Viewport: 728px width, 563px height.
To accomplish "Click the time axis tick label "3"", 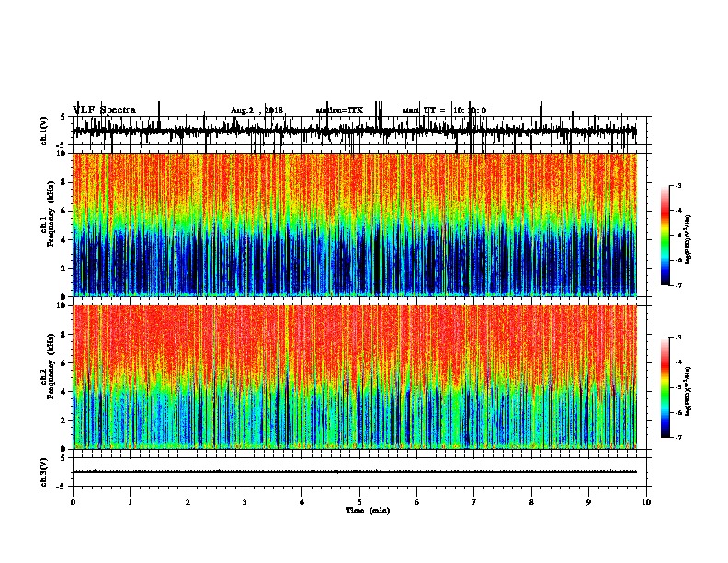I will (x=245, y=502).
